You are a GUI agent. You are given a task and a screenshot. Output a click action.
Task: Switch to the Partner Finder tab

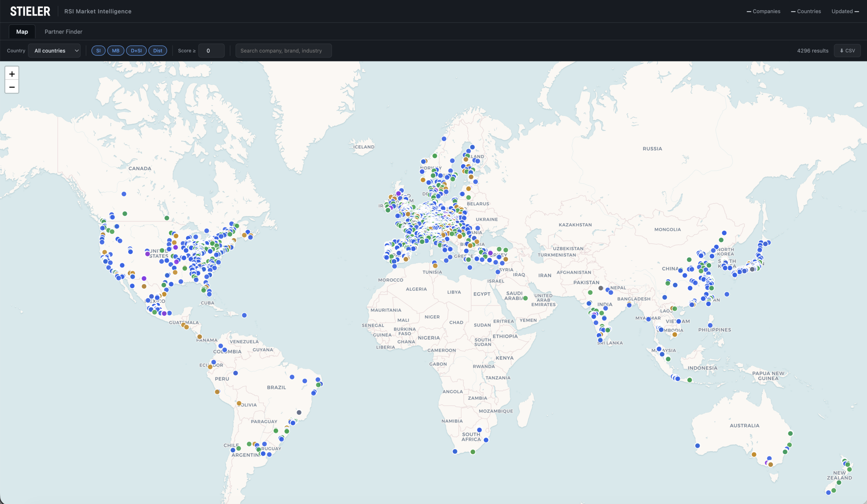63,31
